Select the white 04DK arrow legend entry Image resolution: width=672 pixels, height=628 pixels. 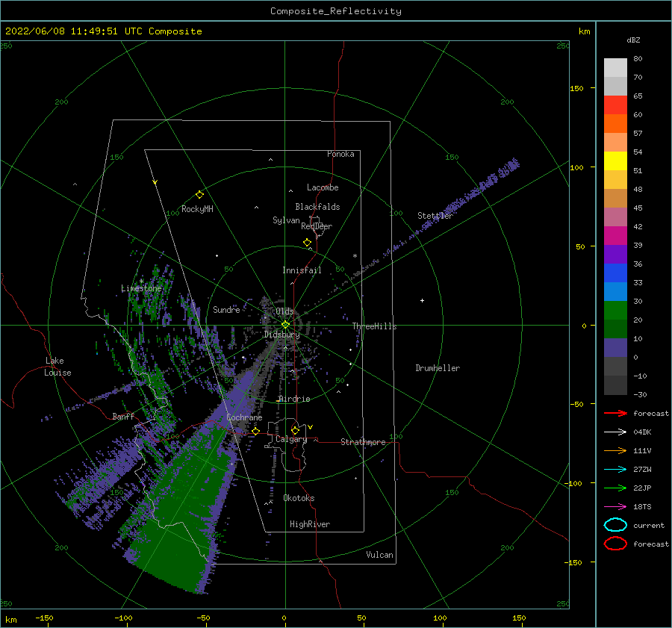pyautogui.click(x=615, y=432)
